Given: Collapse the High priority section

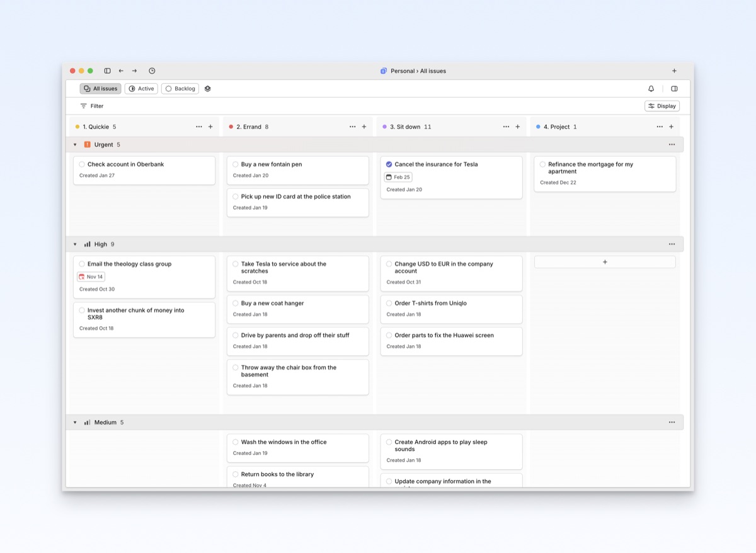Looking at the screenshot, I should click(x=74, y=244).
